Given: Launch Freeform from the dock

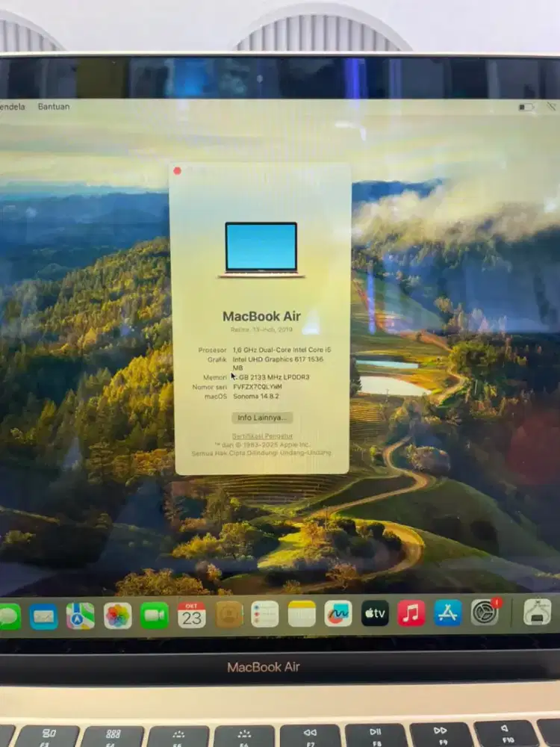Looking at the screenshot, I should pyautogui.click(x=338, y=613).
